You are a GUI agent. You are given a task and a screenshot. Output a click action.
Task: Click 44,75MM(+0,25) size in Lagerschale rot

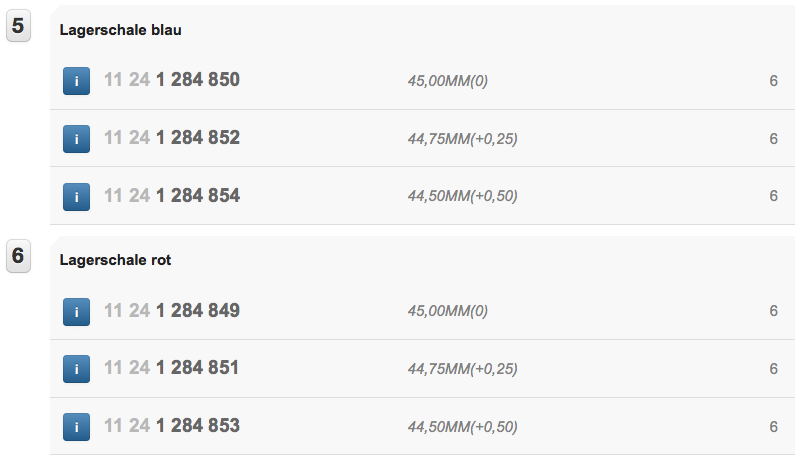462,369
